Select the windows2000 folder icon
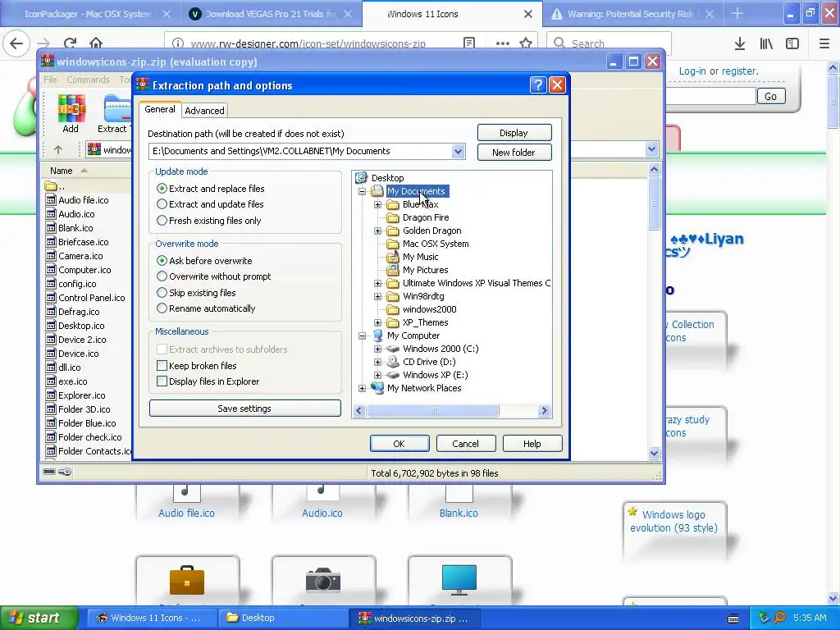This screenshot has width=840, height=630. point(393,309)
